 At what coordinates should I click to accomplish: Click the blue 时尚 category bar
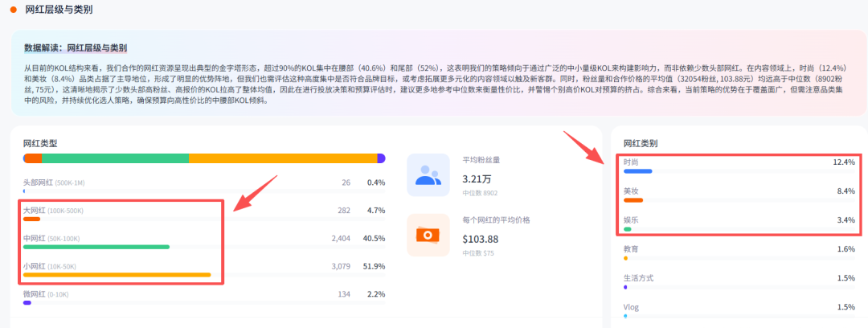(637, 171)
